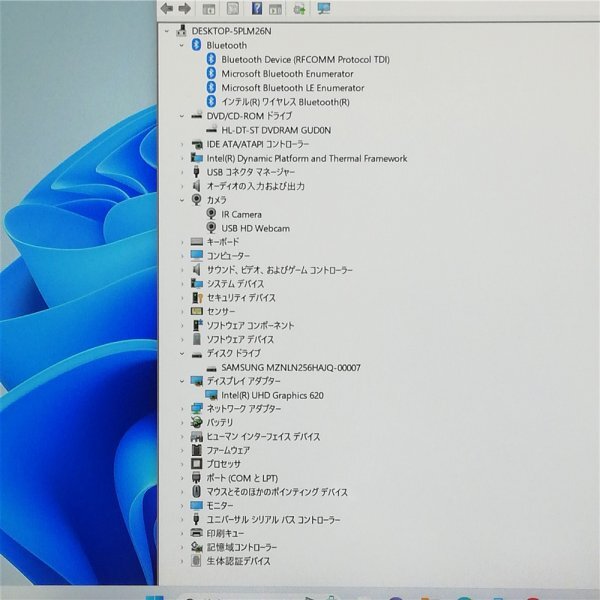Expand the キーボード category
The height and width of the screenshot is (600, 600).
coord(182,242)
